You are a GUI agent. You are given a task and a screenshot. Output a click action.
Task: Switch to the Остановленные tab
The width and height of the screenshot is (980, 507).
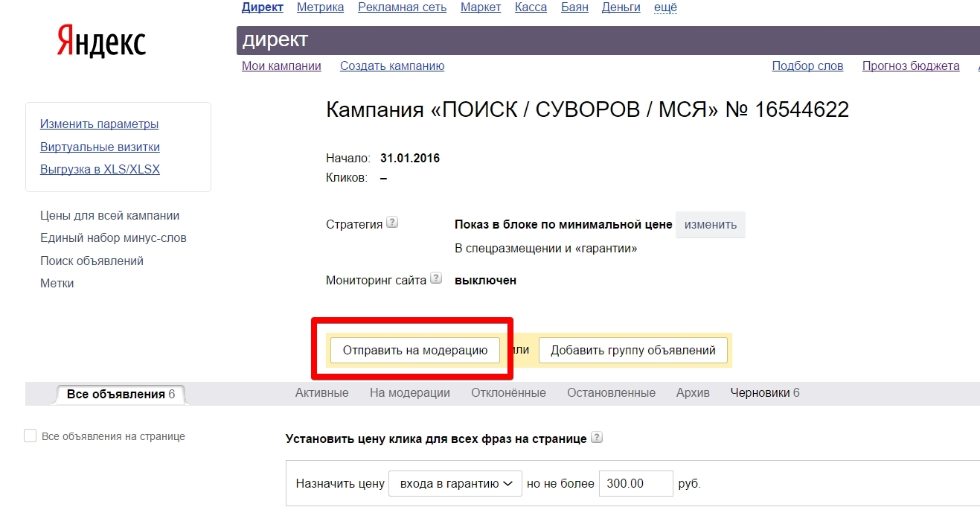[x=611, y=392]
